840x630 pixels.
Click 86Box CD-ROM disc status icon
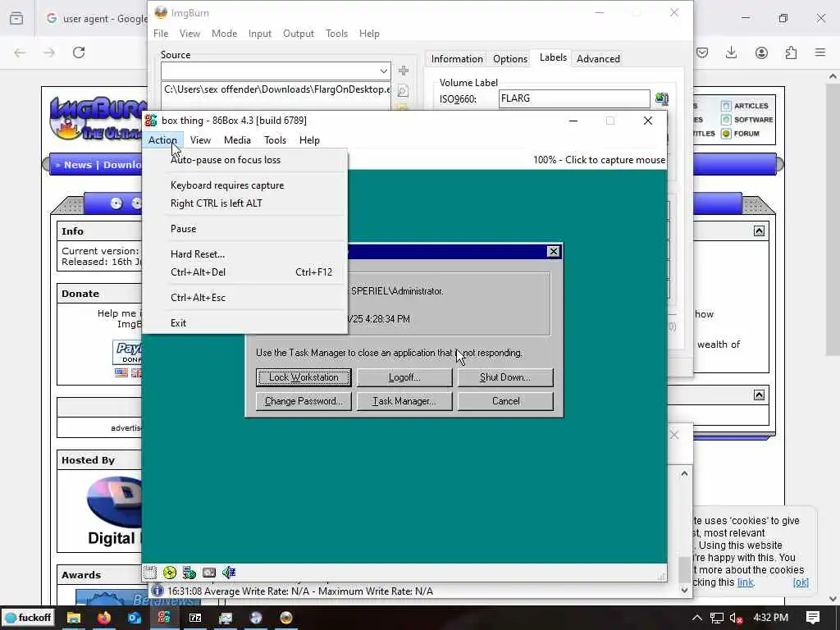[170, 573]
